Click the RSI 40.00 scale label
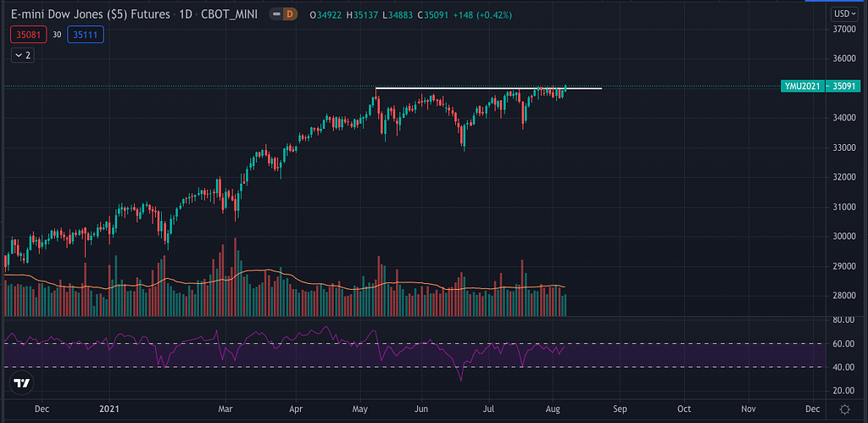This screenshot has height=423, width=868. click(842, 367)
